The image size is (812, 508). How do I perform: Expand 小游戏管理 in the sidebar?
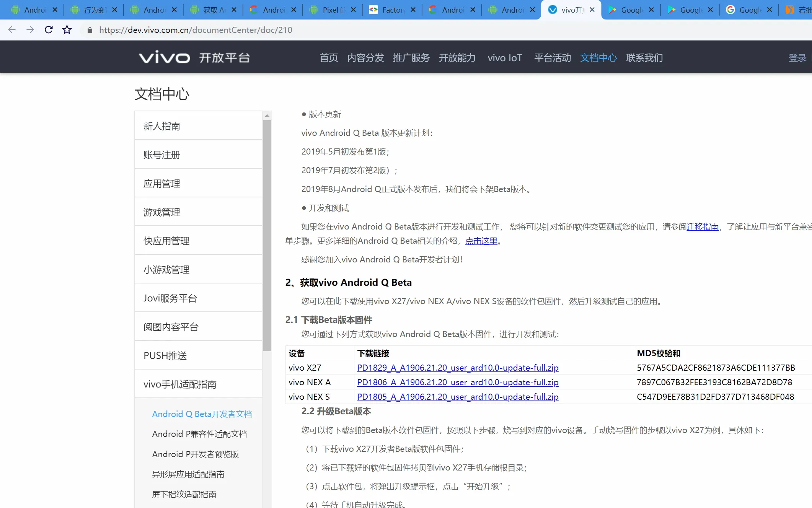[198, 269]
